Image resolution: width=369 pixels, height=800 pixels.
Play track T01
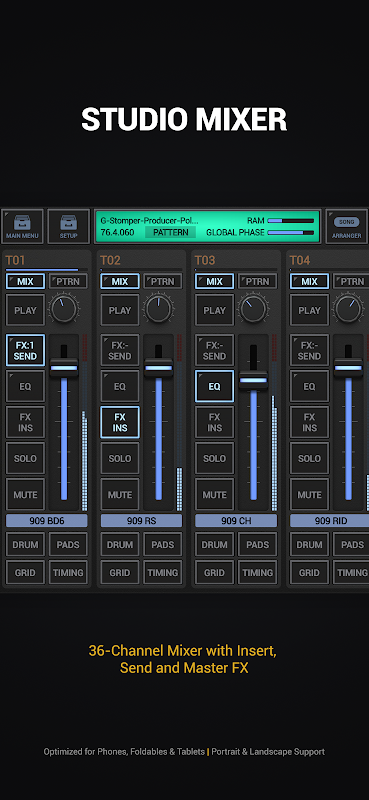pos(26,310)
